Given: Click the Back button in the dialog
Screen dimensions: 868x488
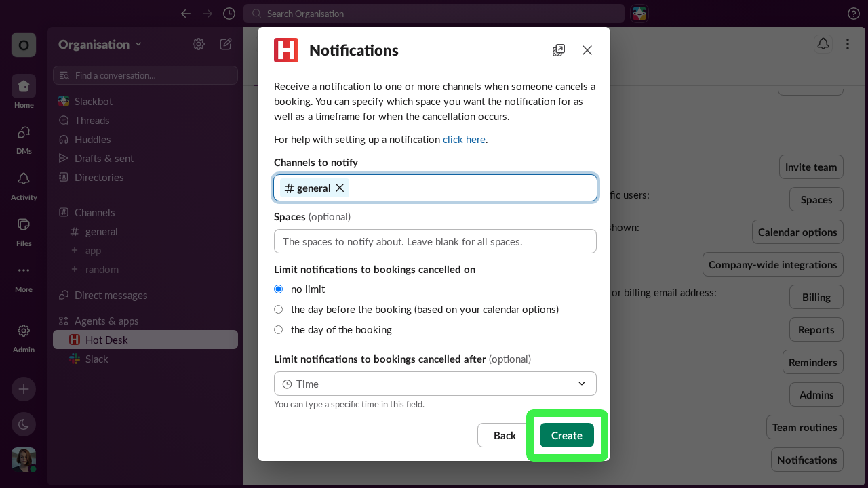Looking at the screenshot, I should click(x=505, y=435).
